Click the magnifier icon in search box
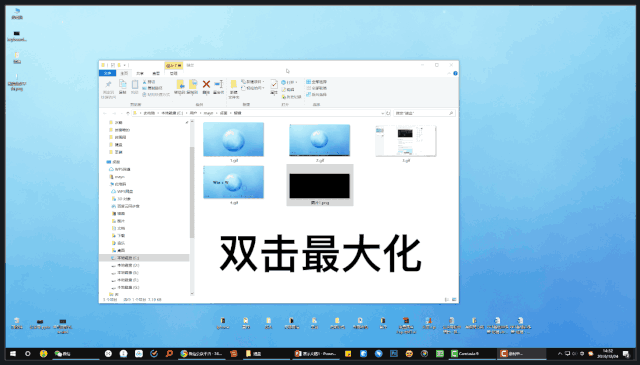 coord(451,113)
